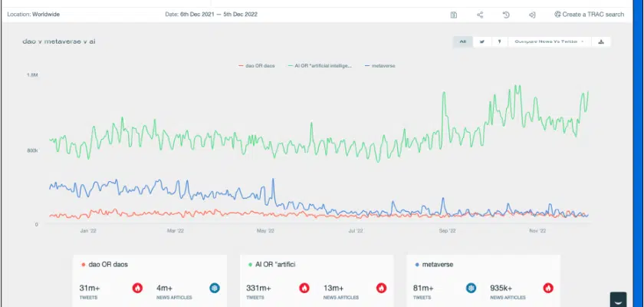Click the snowflake icon beside metaverse tweets

click(x=471, y=288)
